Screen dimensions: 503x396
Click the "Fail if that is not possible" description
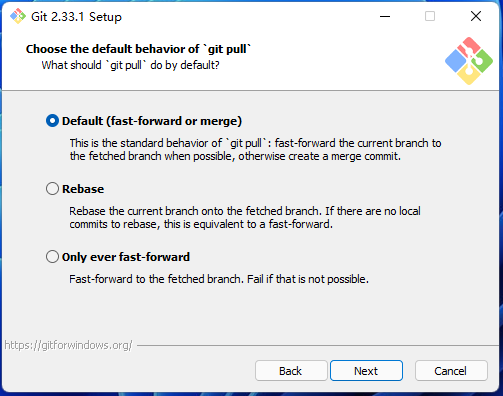[x=219, y=279]
